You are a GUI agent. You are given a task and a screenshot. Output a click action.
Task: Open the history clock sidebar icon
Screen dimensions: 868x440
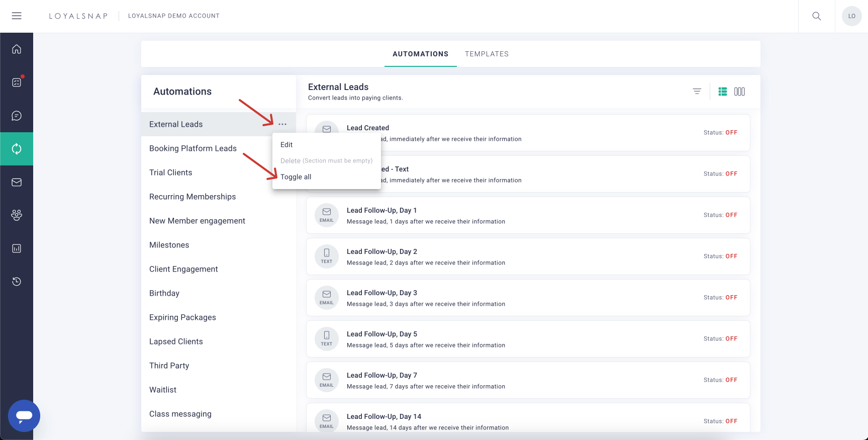tap(17, 282)
